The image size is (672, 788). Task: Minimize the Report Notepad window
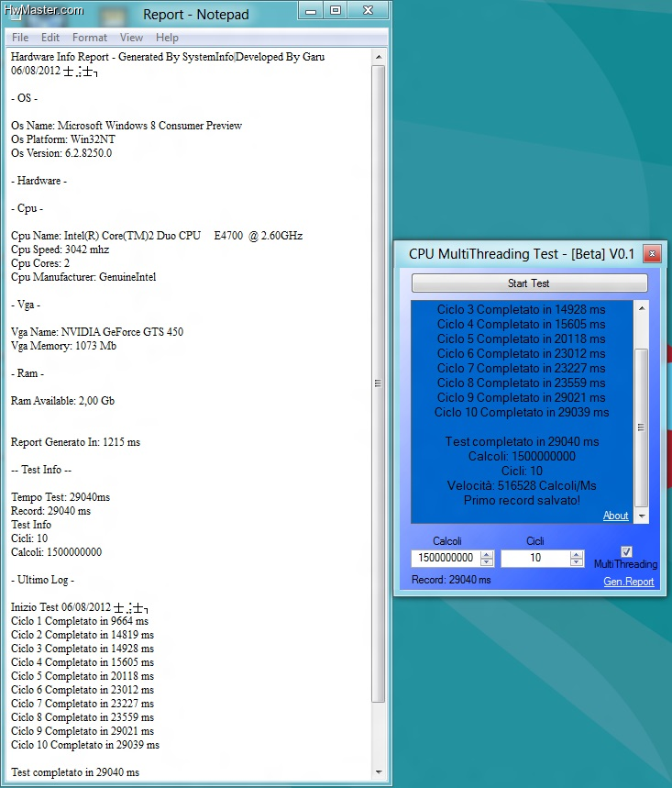(311, 11)
